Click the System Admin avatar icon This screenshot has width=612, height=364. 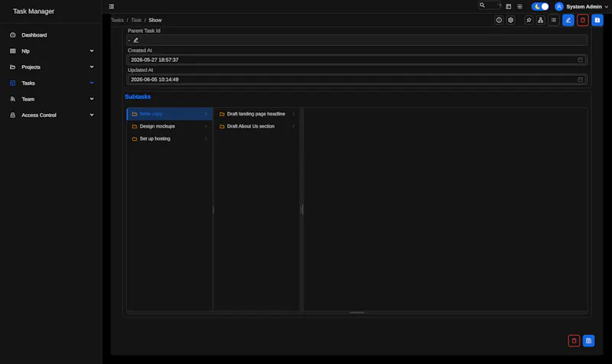pyautogui.click(x=559, y=7)
